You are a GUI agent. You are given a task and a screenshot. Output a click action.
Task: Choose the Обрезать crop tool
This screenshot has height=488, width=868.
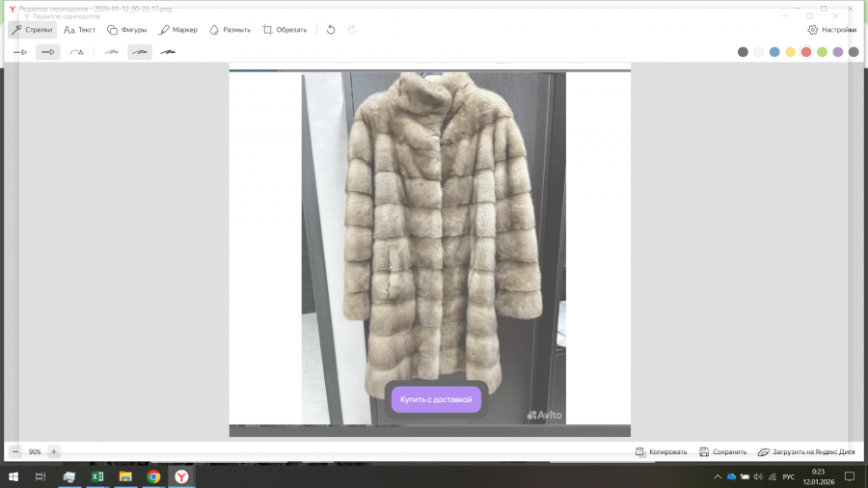(285, 30)
